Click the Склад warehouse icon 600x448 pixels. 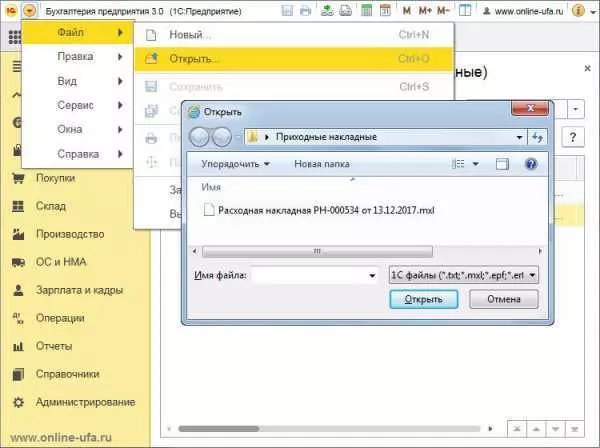pos(18,206)
